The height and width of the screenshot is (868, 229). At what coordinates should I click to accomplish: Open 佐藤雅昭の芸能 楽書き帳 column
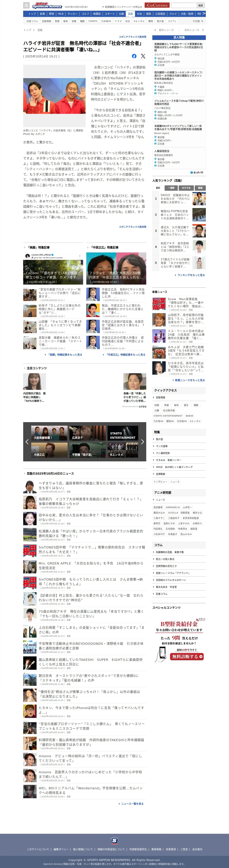(170, 552)
